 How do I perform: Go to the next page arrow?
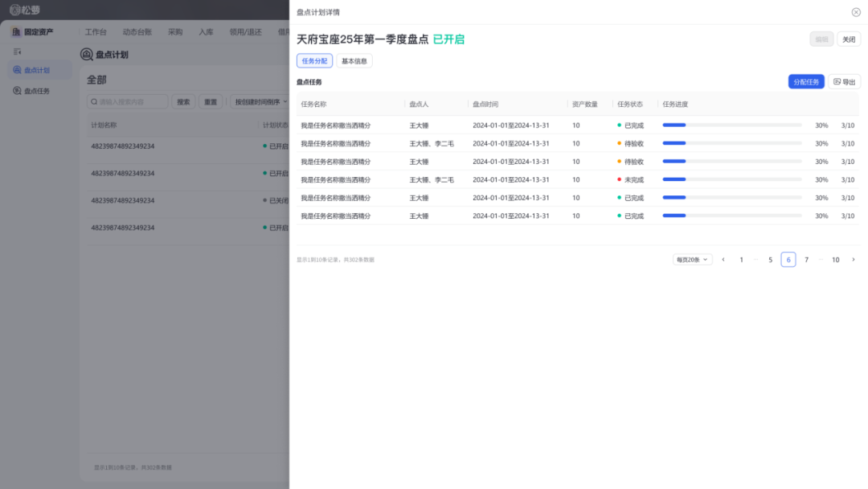click(853, 260)
